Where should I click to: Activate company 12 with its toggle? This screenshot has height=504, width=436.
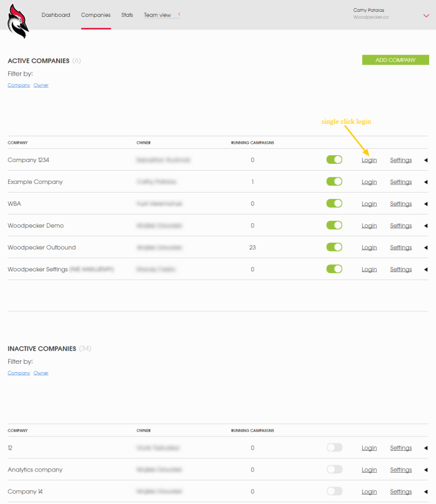click(x=334, y=448)
